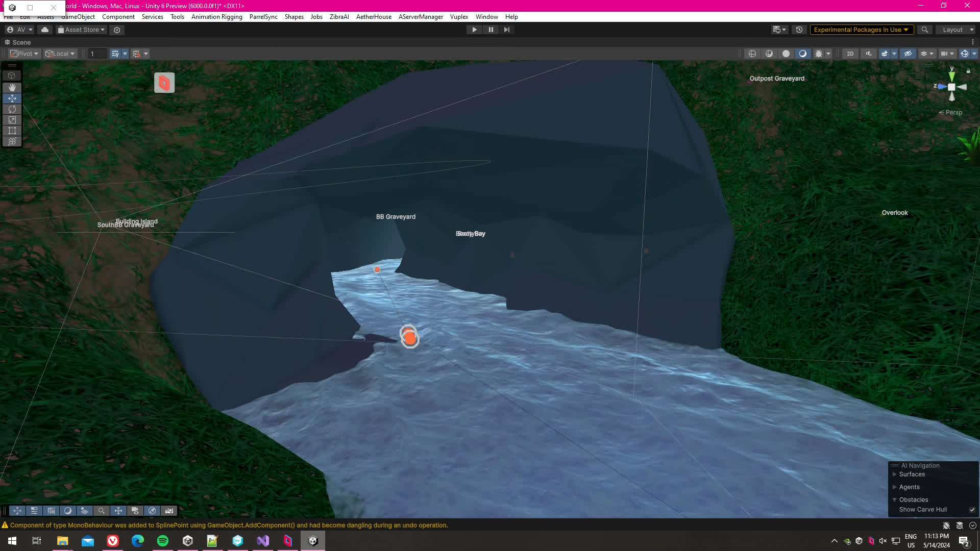Open the Component menu
This screenshot has width=980, height=551.
tap(118, 17)
